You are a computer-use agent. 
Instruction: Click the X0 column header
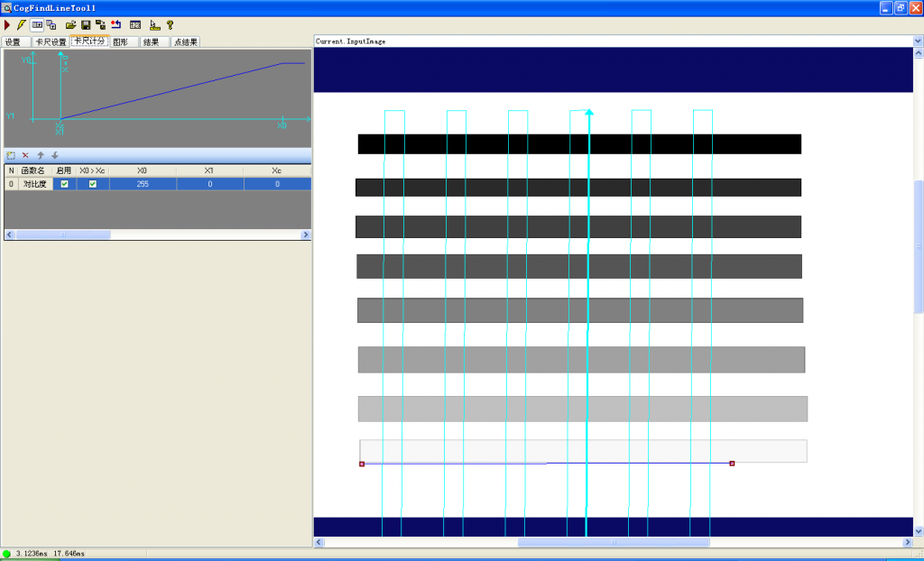pos(142,170)
